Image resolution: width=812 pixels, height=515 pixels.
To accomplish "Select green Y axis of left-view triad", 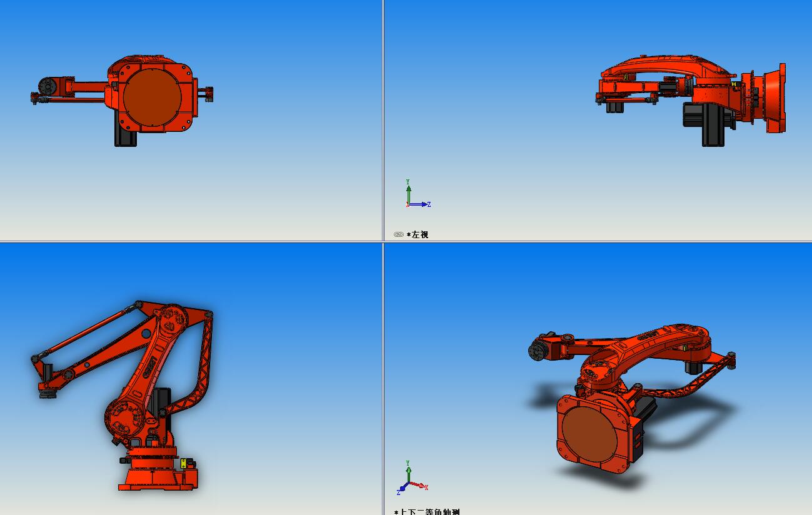I will point(408,189).
